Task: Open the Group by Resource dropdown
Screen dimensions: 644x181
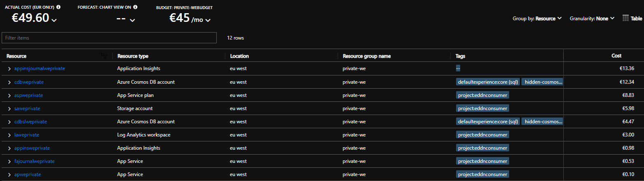Action: 538,19
